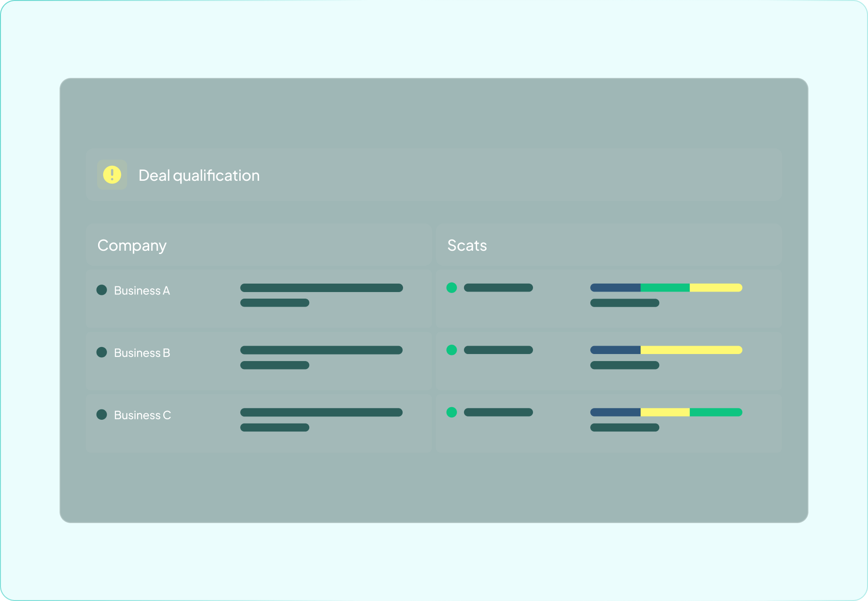Viewport: 868px width, 601px height.
Task: Select the Business A row label
Action: [142, 291]
